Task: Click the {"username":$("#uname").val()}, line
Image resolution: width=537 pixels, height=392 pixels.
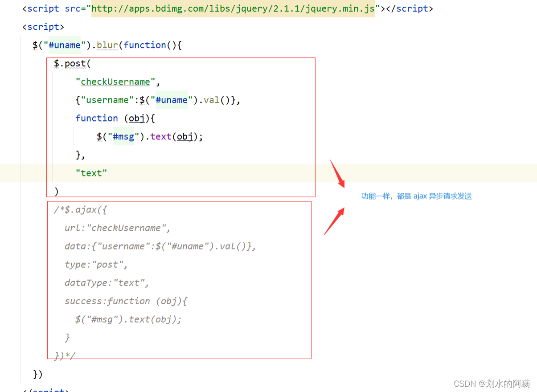Action: pyautogui.click(x=158, y=100)
